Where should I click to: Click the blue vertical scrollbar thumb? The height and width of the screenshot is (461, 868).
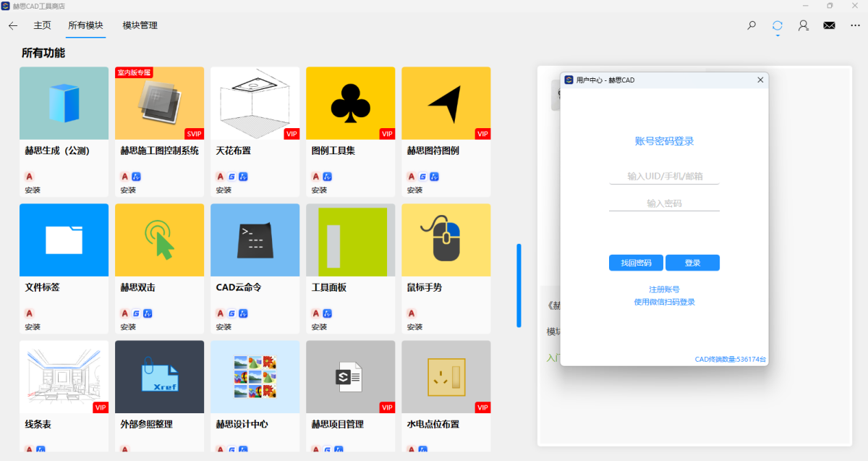click(x=519, y=285)
